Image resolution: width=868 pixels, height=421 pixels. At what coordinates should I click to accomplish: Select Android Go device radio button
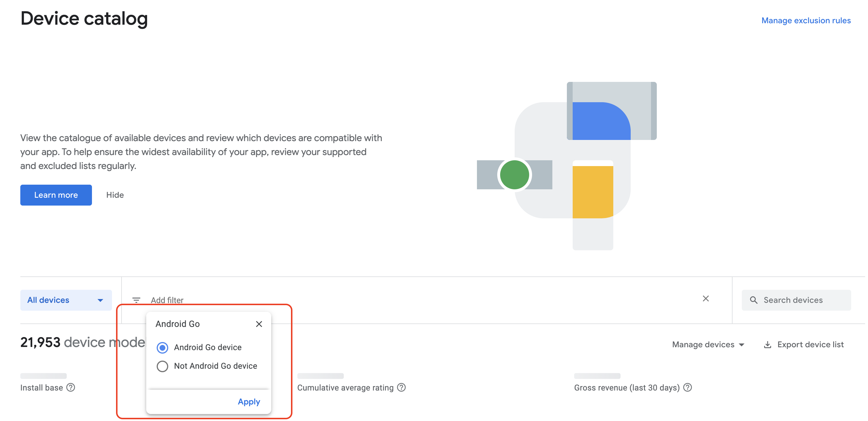pos(162,348)
